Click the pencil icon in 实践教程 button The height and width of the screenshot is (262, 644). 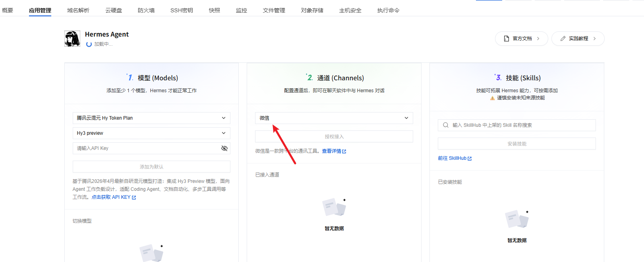click(x=563, y=39)
